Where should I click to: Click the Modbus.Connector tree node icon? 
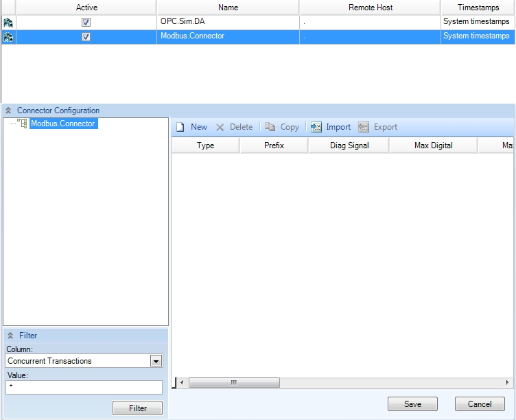(23, 124)
